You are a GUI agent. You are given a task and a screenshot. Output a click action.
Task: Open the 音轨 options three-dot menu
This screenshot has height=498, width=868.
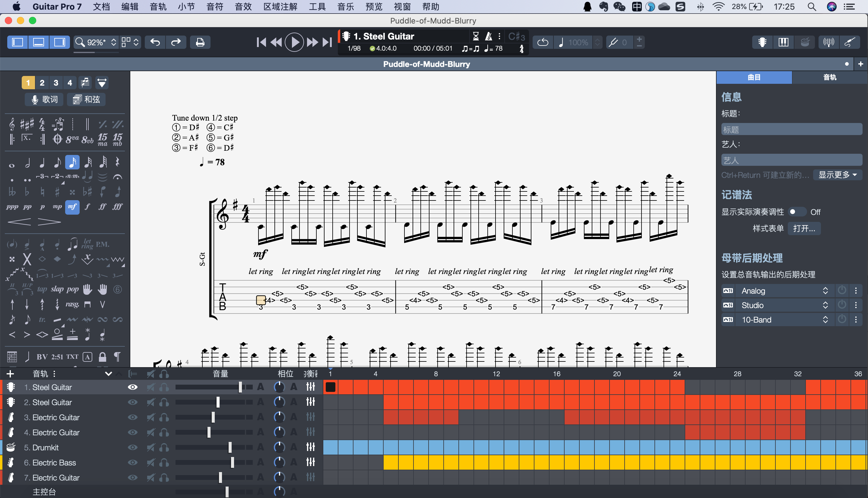click(x=54, y=373)
